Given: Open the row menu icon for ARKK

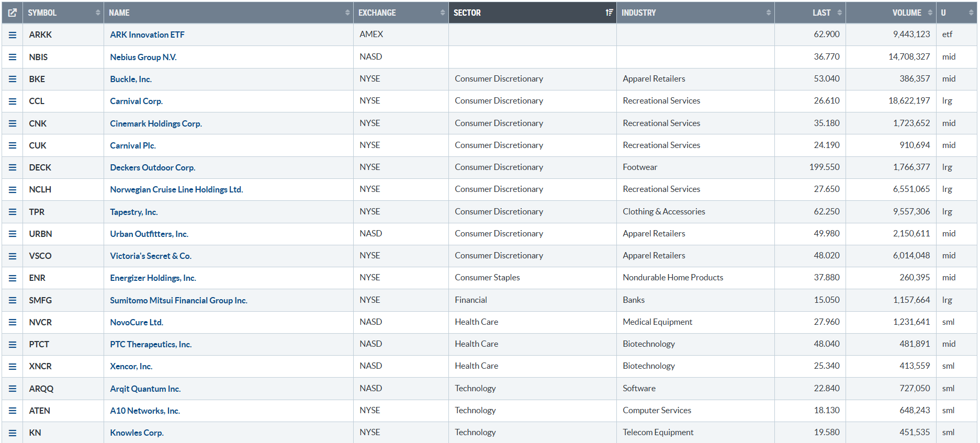Looking at the screenshot, I should [13, 35].
